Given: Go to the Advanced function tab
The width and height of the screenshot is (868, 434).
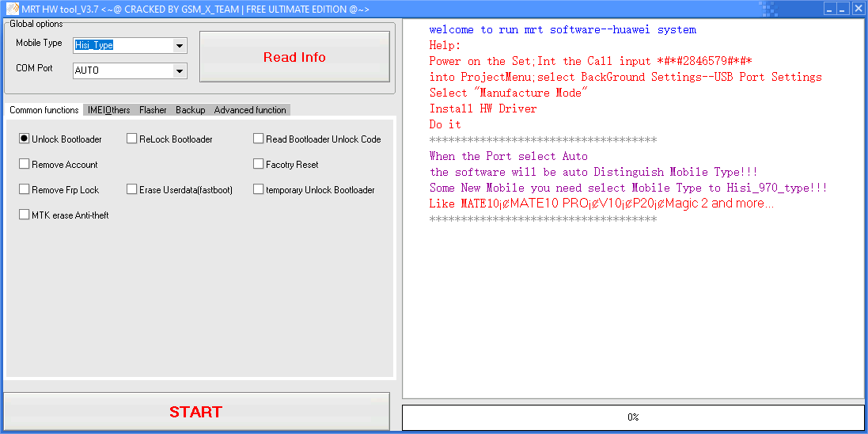Looking at the screenshot, I should click(x=250, y=110).
